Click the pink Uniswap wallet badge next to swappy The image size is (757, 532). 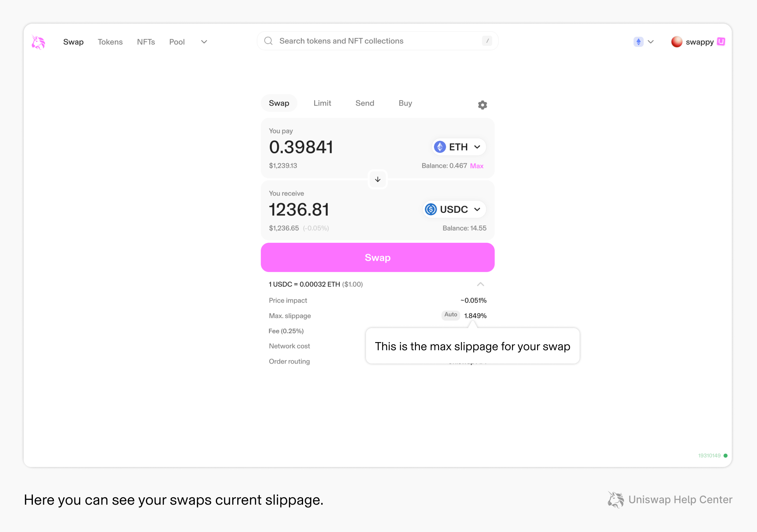(x=720, y=42)
